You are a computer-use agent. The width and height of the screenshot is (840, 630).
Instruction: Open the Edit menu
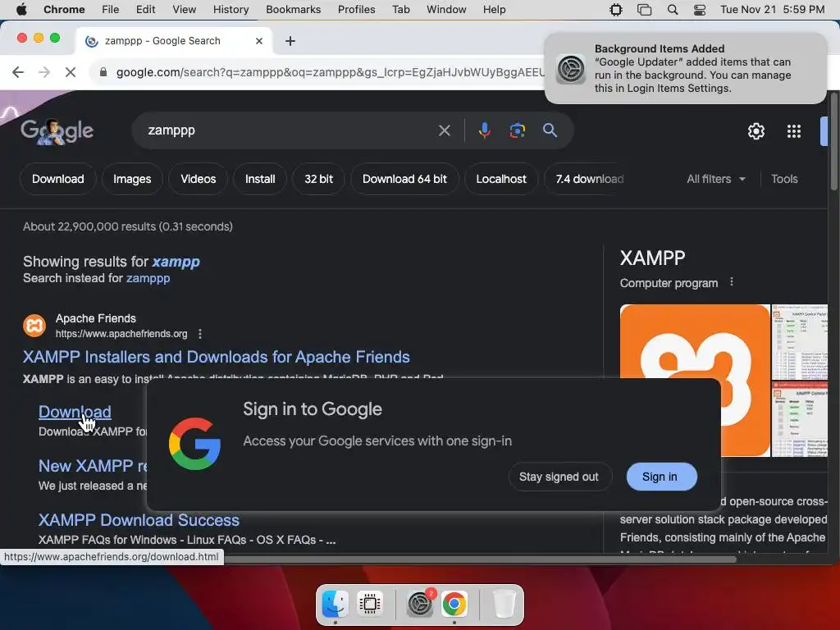pyautogui.click(x=145, y=9)
